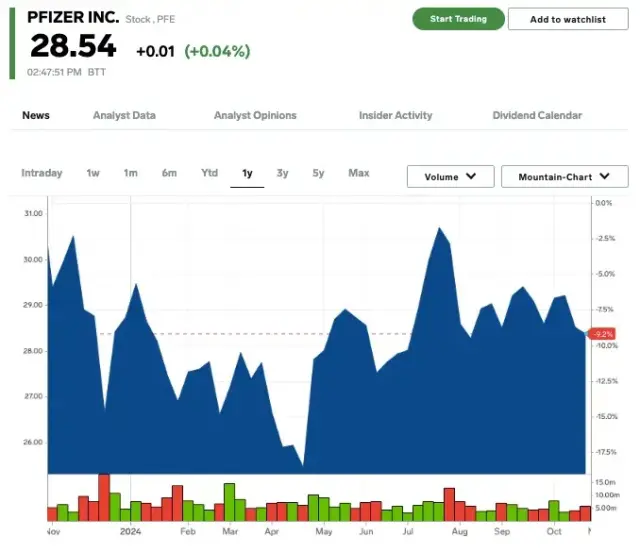Add Pfizer to watchlist
The width and height of the screenshot is (640, 553).
pos(567,19)
